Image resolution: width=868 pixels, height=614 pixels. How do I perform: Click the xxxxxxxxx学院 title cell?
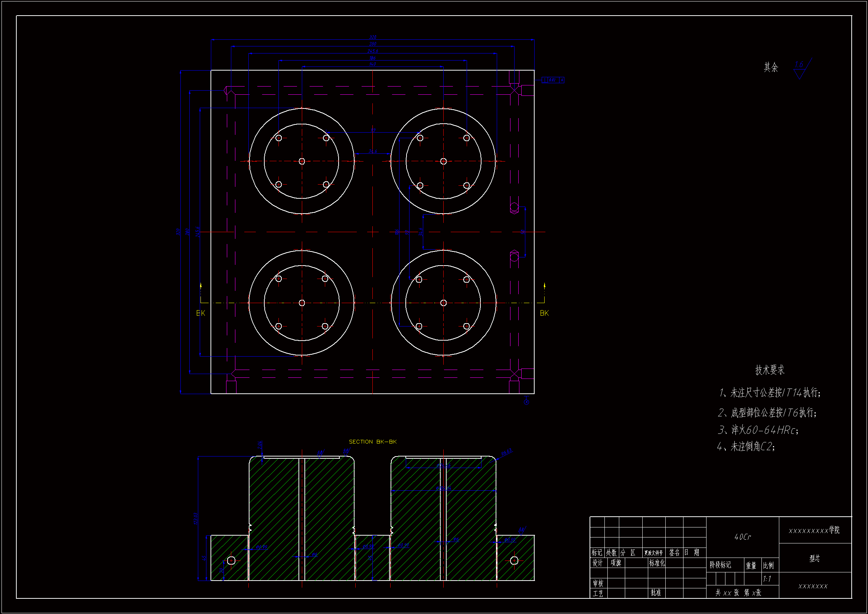(x=814, y=530)
